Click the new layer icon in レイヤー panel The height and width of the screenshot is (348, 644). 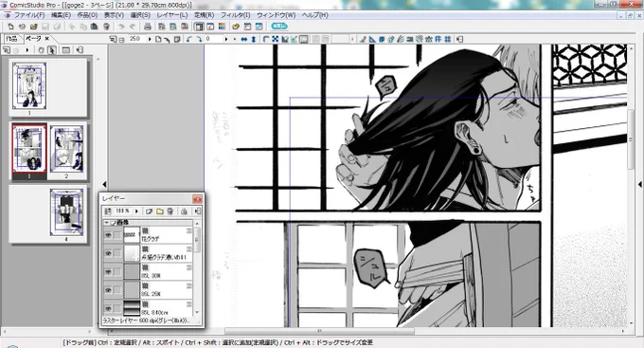pyautogui.click(x=149, y=211)
